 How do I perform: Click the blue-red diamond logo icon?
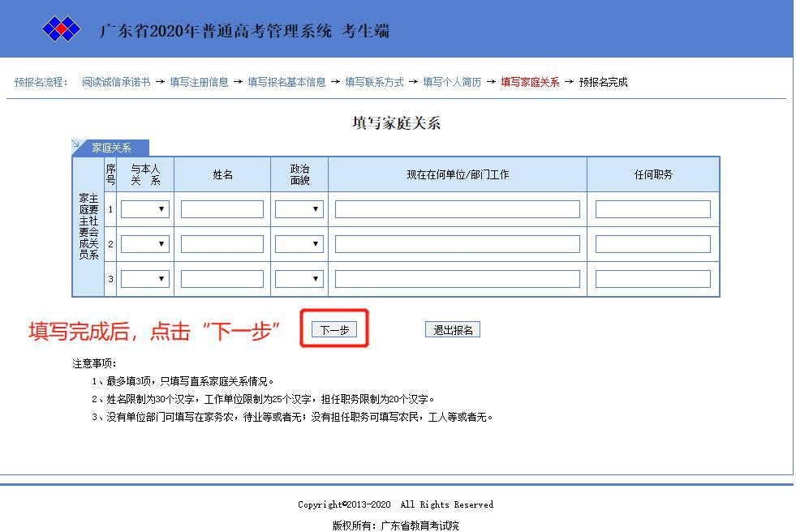pyautogui.click(x=62, y=30)
